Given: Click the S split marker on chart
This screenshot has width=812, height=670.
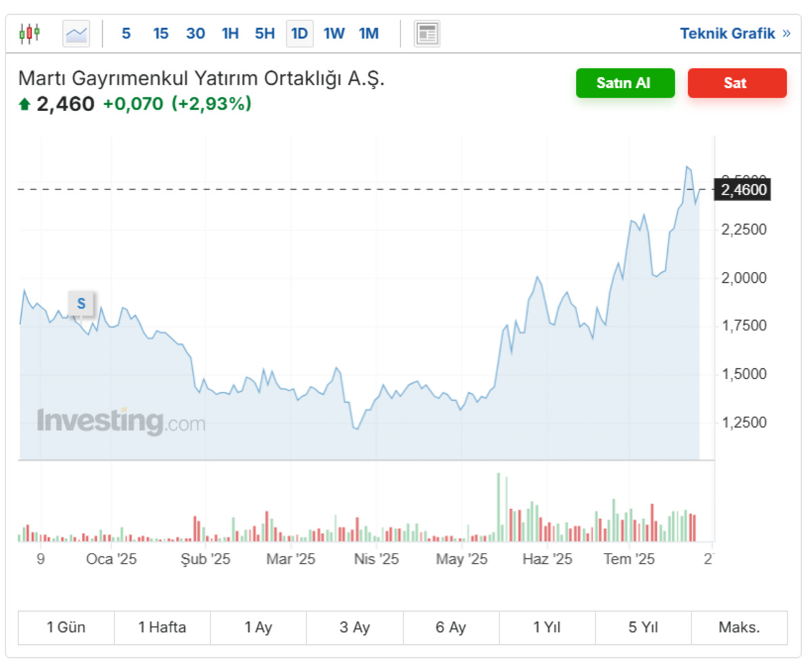Looking at the screenshot, I should pos(81,303).
